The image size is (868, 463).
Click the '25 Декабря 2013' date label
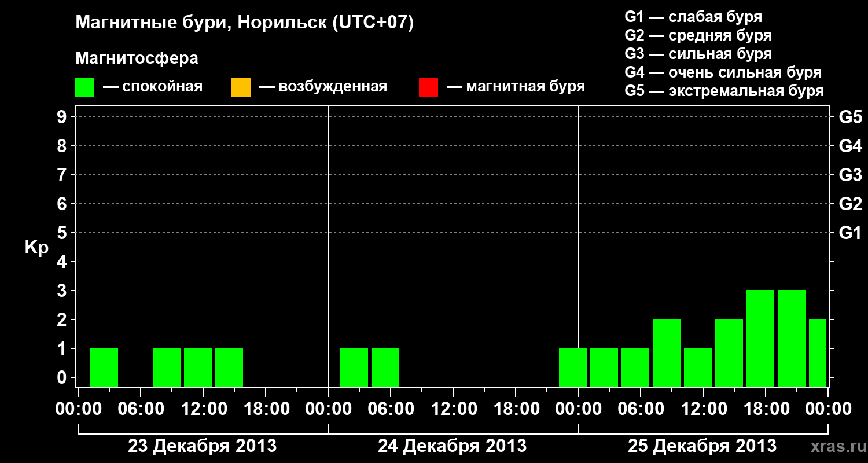point(702,446)
